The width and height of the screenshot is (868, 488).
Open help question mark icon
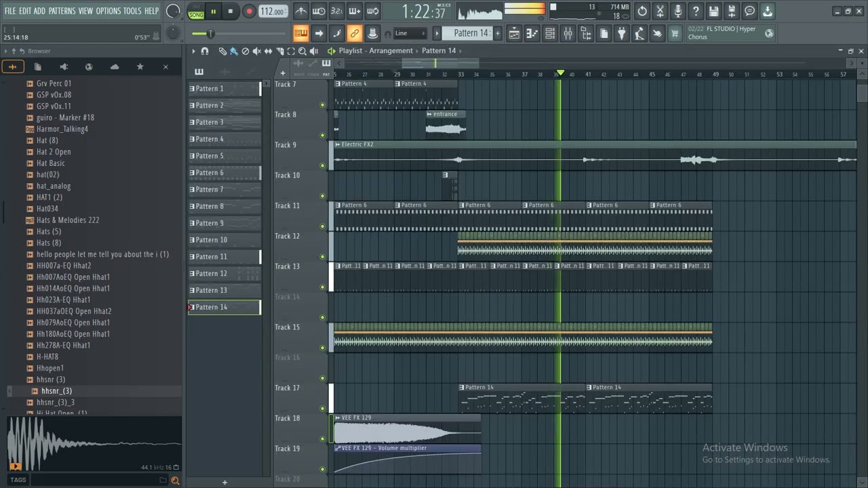pos(696,11)
